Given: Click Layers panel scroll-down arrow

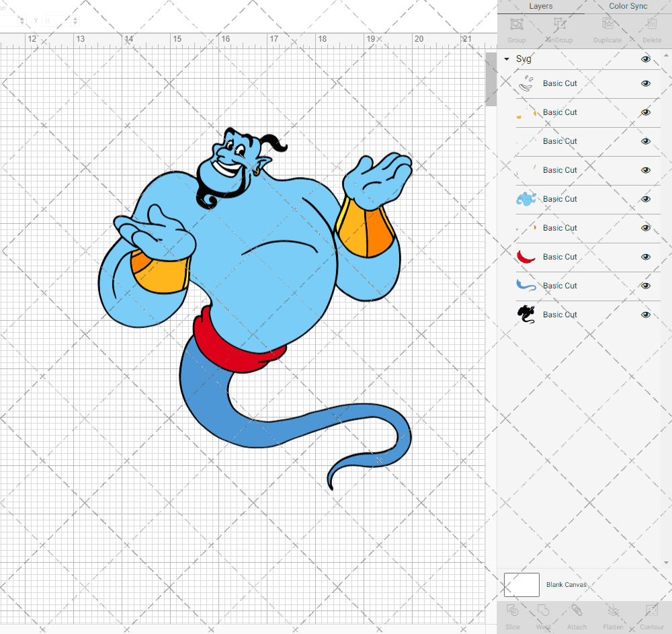Looking at the screenshot, I should coord(665,563).
